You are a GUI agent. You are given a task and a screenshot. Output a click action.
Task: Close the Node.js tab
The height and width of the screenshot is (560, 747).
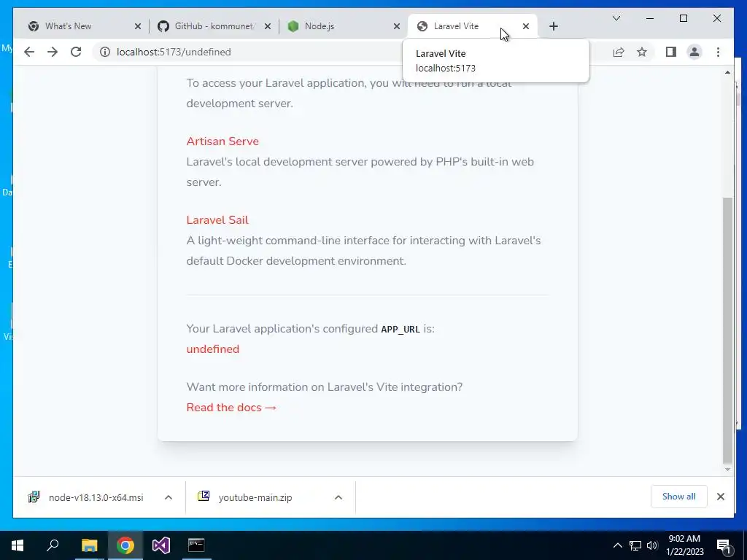tap(396, 26)
